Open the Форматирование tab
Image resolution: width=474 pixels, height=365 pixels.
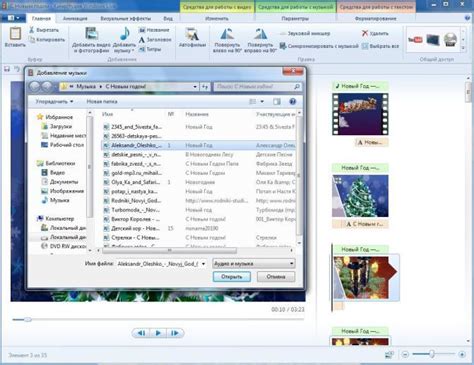pos(375,19)
